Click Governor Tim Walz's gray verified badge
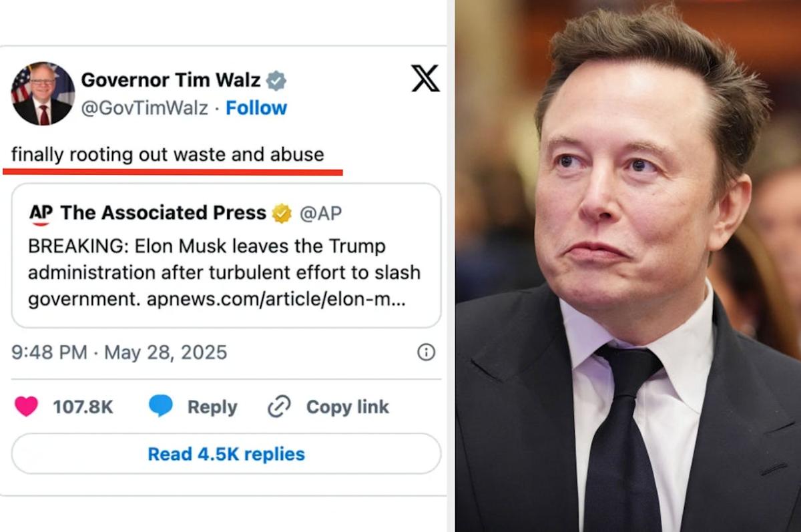The image size is (801, 532). [276, 81]
